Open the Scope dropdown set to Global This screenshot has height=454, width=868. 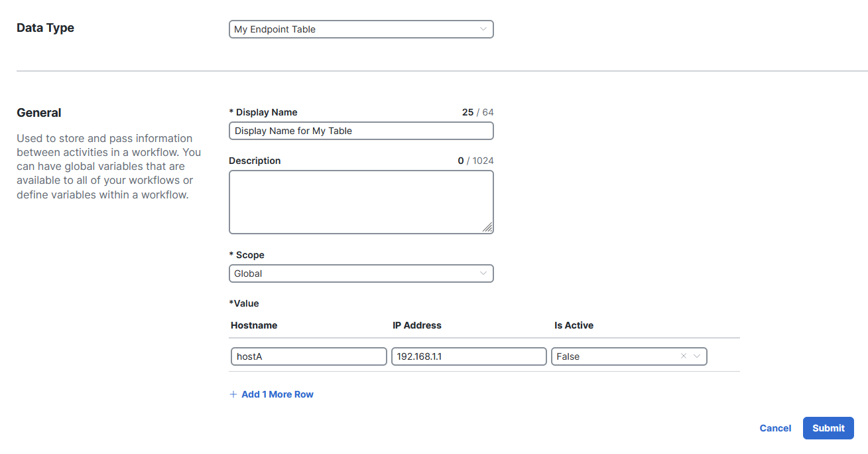click(361, 273)
